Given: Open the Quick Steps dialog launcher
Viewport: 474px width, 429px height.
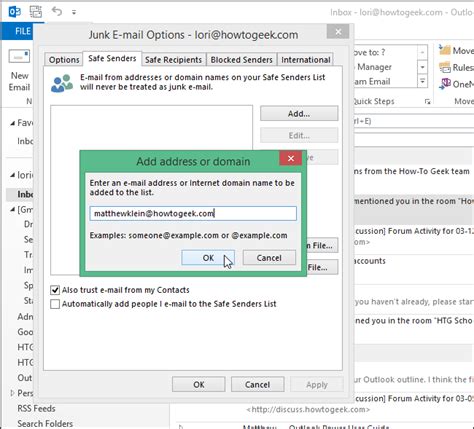Looking at the screenshot, I should (x=428, y=102).
